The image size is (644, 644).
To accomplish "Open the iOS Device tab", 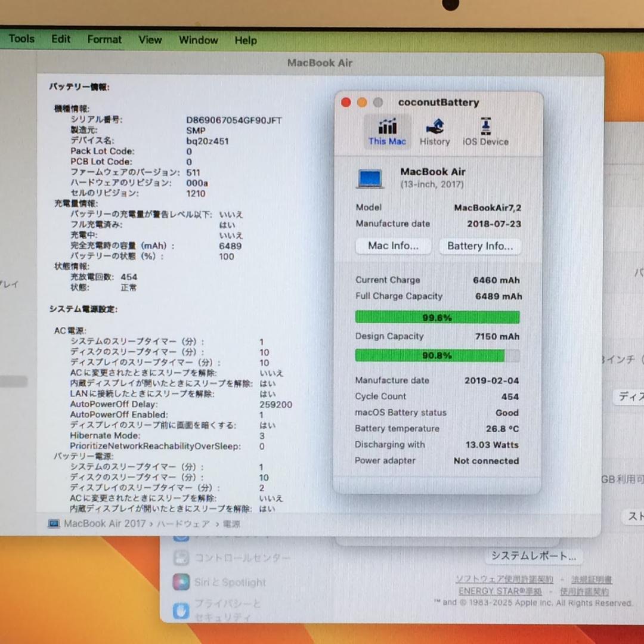I will coord(485,131).
